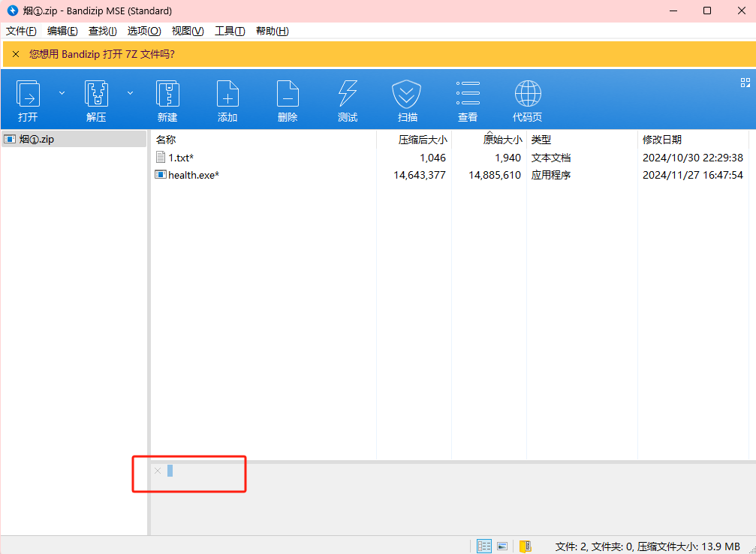The height and width of the screenshot is (554, 756).
Task: Open the 编辑(E) menu
Action: [62, 31]
